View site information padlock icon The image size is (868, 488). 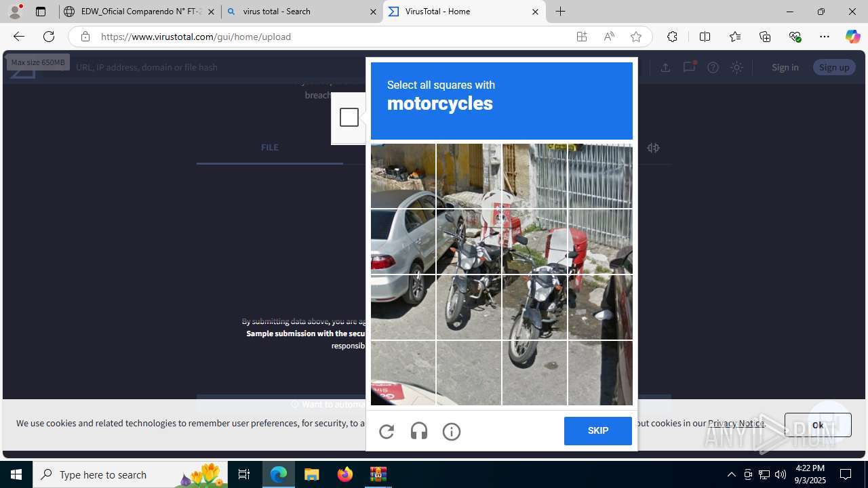(85, 37)
